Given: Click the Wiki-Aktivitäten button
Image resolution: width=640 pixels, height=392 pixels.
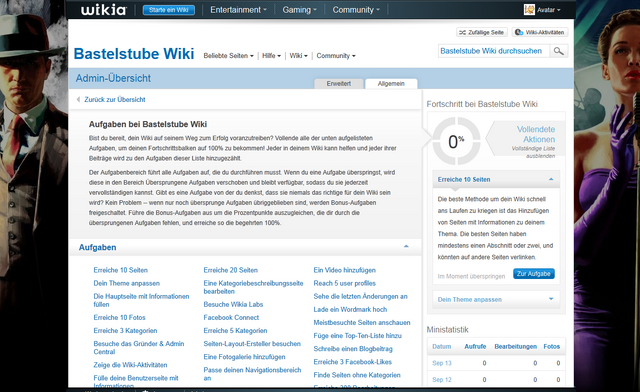Looking at the screenshot, I should 540,32.
